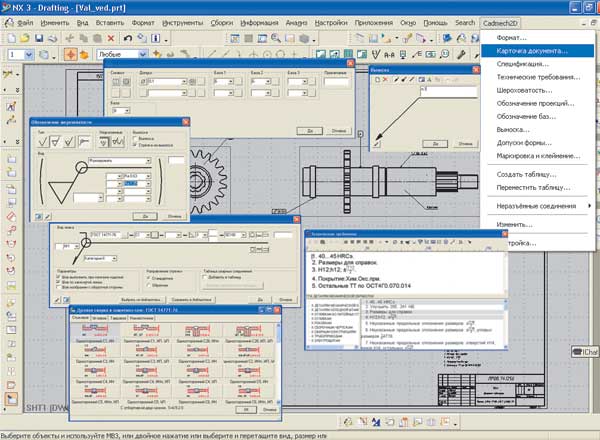The width and height of the screenshot is (600, 440).
Task: Click save-to-library button in weld dialog
Action: [x=191, y=300]
